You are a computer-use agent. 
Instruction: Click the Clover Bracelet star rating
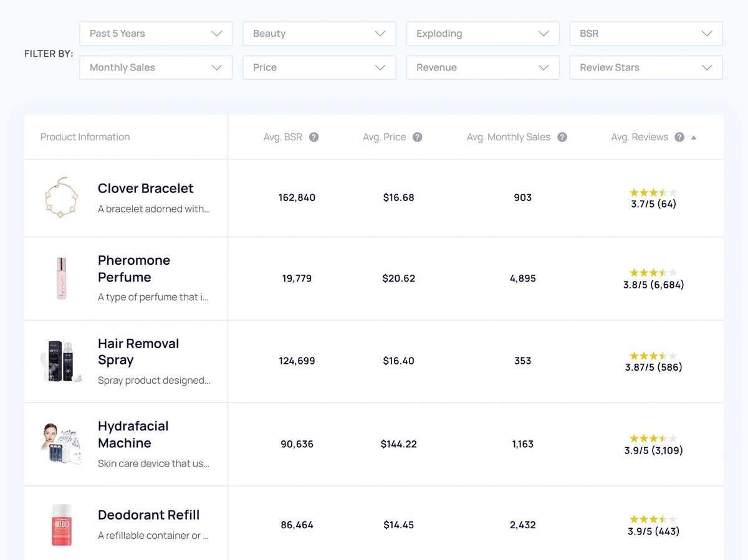click(x=653, y=192)
